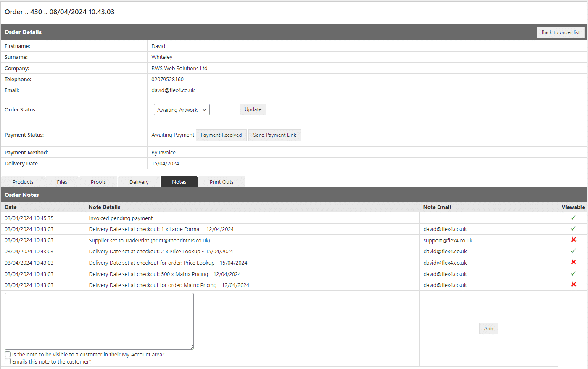Click Send Payment Link button
This screenshot has width=588, height=369.
click(x=274, y=135)
